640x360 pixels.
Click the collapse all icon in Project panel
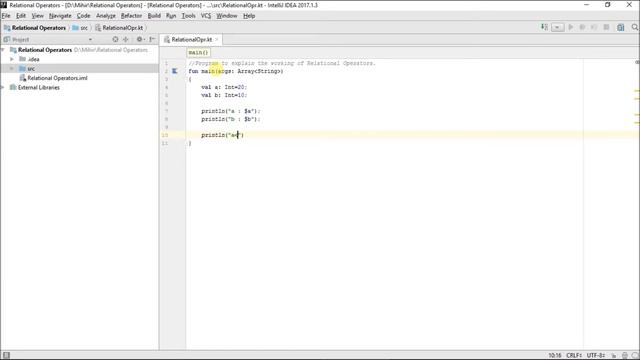[x=126, y=39]
